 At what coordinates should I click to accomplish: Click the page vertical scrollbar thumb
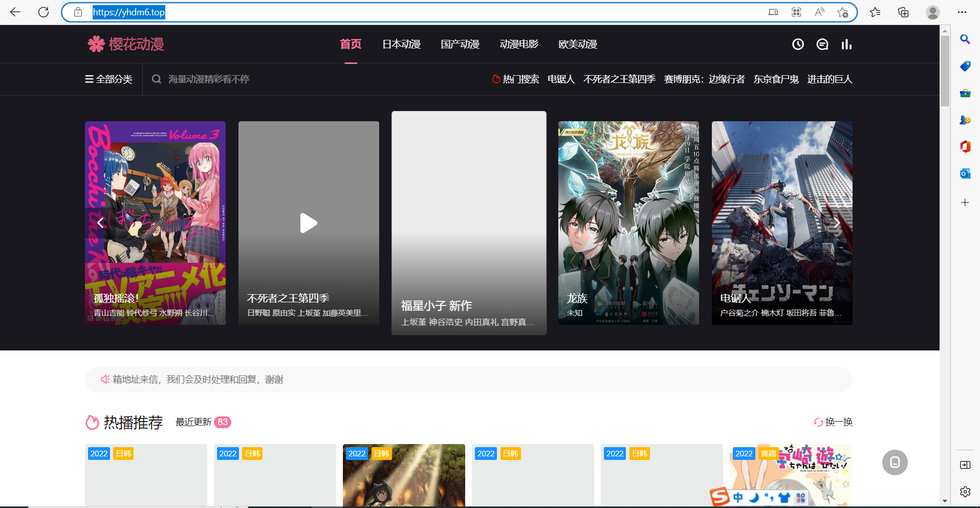pyautogui.click(x=945, y=71)
